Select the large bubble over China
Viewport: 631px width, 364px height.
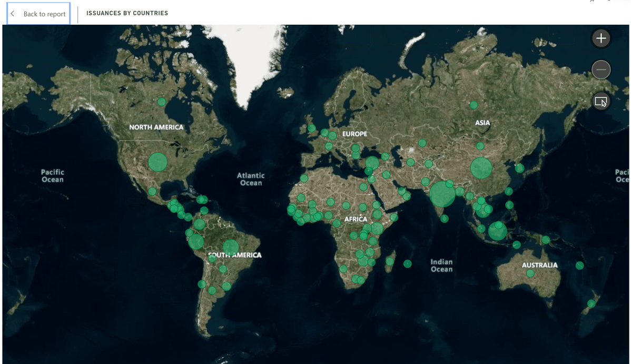(x=481, y=168)
